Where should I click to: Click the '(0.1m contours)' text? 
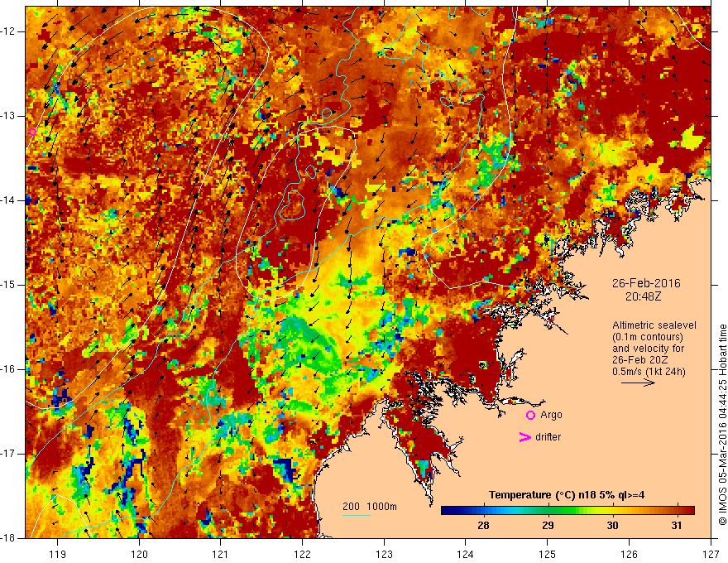click(x=648, y=337)
